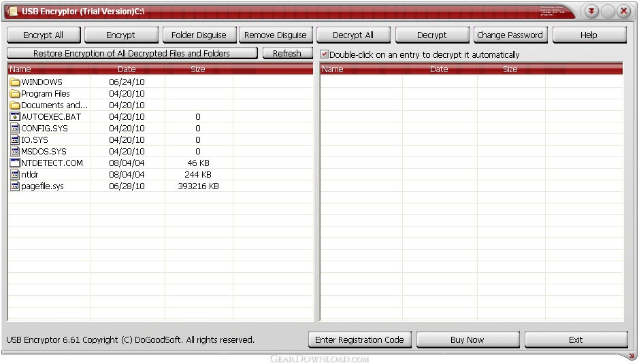Click the 06/24/10 date of WINDOWS
Screen dimensions: 639x364
tap(127, 82)
